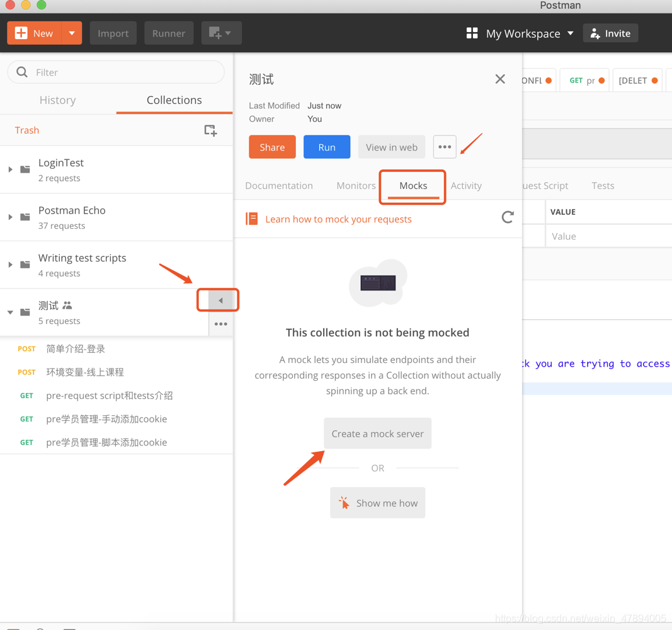Click the New button plus icon
The image size is (672, 630).
(x=21, y=33)
